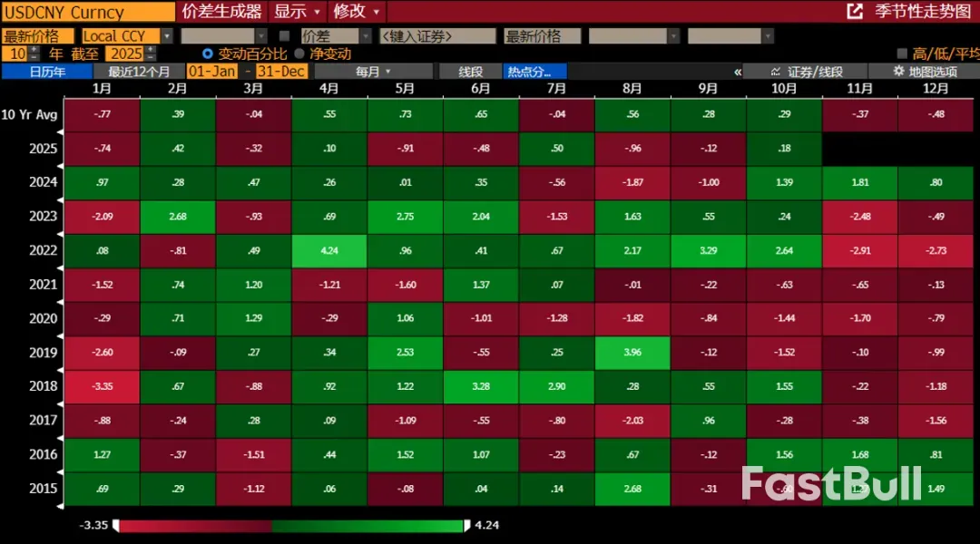Click the 价差生成器 menu item
This screenshot has height=544, width=980.
[x=221, y=12]
